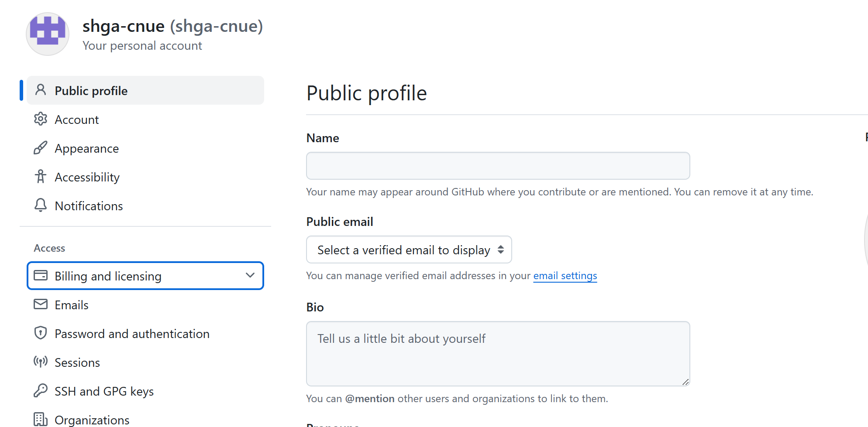868x427 pixels.
Task: Click the Emails envelope icon
Action: (x=41, y=304)
